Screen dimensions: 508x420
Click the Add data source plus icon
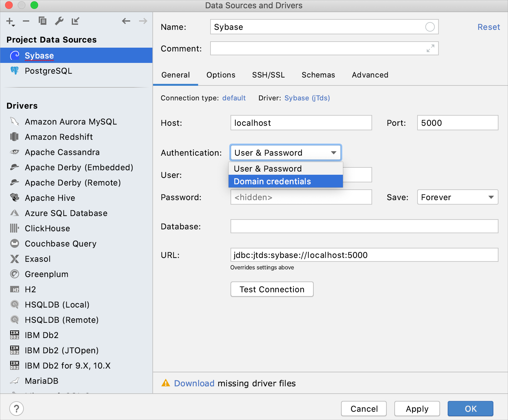click(10, 22)
